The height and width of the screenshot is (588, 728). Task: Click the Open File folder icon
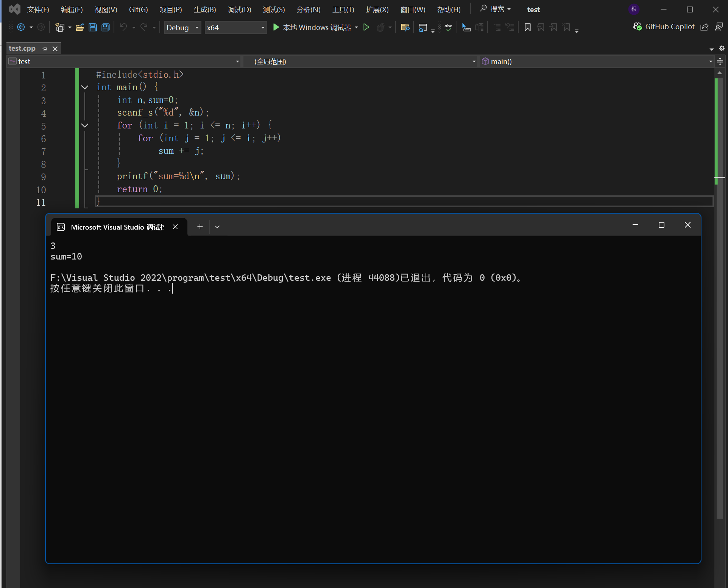(80, 27)
